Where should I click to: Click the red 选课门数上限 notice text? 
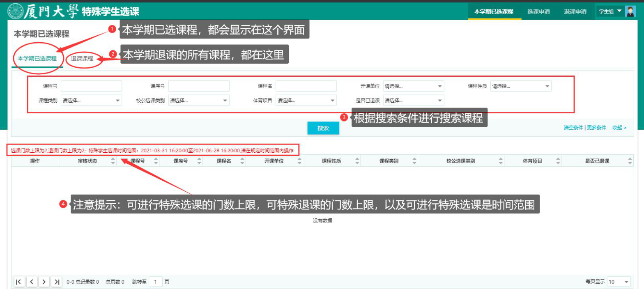152,151
